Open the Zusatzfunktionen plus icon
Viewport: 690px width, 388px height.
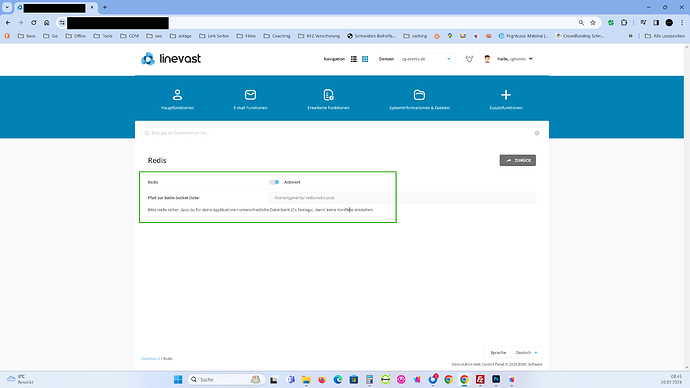(506, 95)
